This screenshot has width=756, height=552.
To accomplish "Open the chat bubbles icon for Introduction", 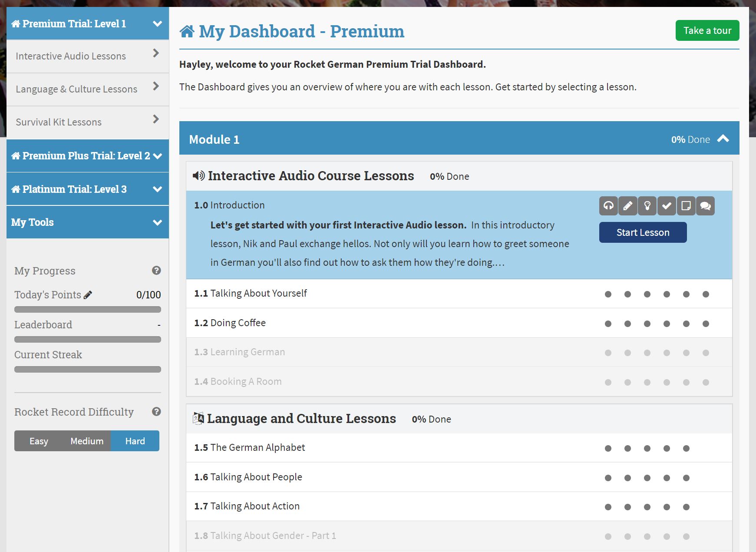I will tap(706, 206).
